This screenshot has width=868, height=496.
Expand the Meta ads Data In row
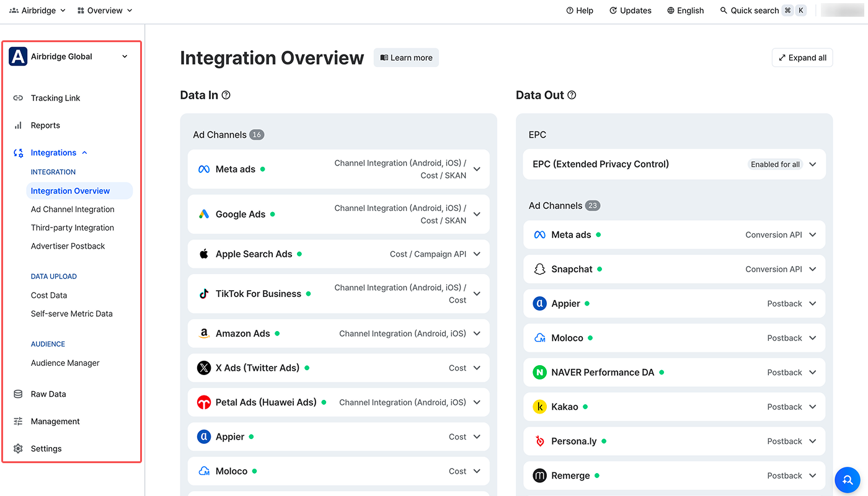click(477, 169)
